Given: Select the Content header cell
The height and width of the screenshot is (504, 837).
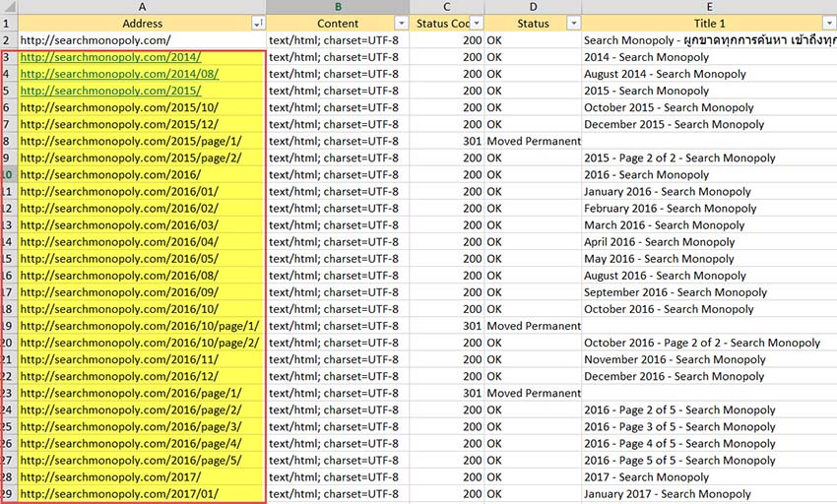Looking at the screenshot, I should [338, 23].
